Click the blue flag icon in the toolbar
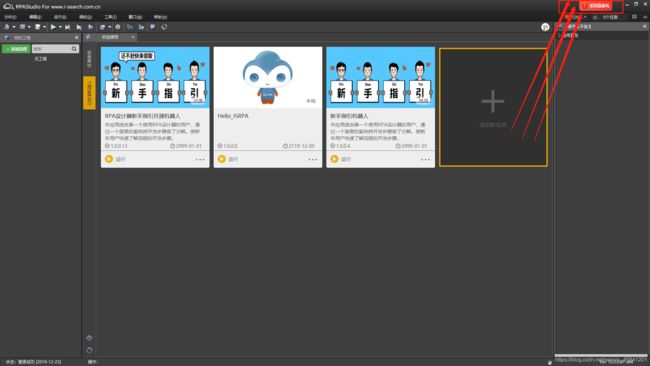This screenshot has height=366, width=650. click(x=90, y=27)
